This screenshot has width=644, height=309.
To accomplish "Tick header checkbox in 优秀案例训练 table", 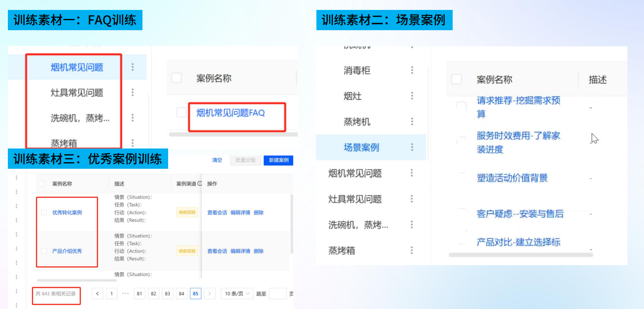I will [41, 184].
